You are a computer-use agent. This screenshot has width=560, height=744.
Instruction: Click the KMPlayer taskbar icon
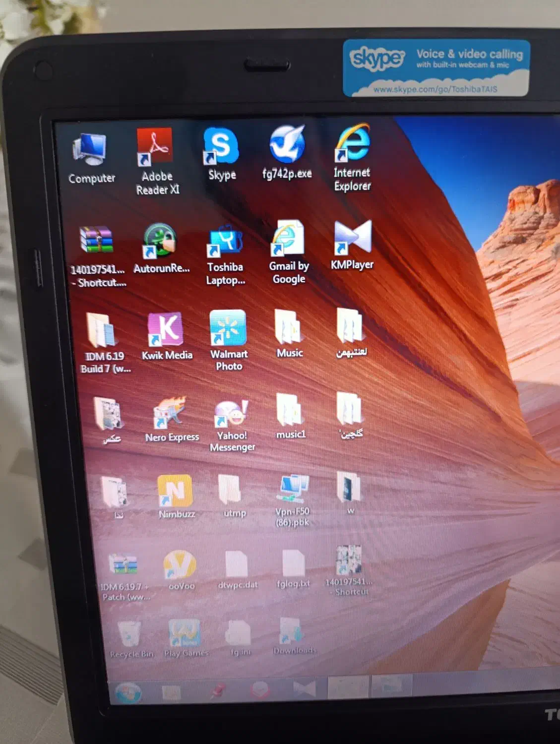pyautogui.click(x=304, y=688)
